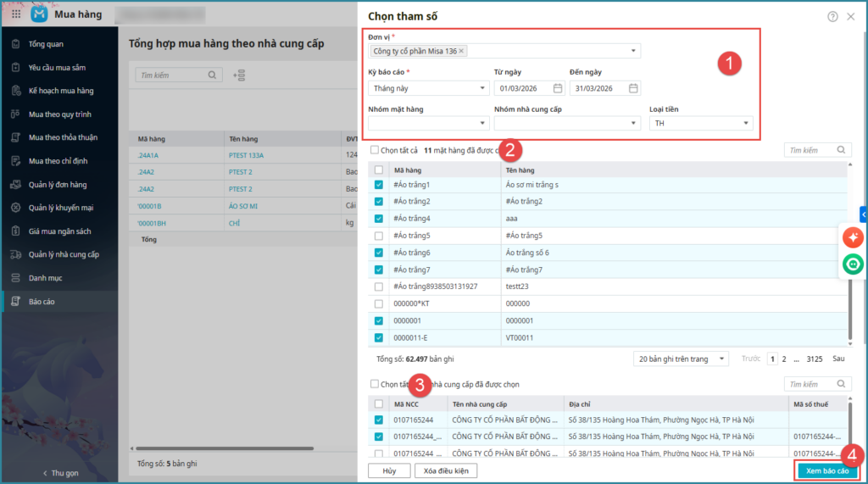The width and height of the screenshot is (868, 484).
Task: Click the column settings icon beside search
Action: (x=239, y=75)
